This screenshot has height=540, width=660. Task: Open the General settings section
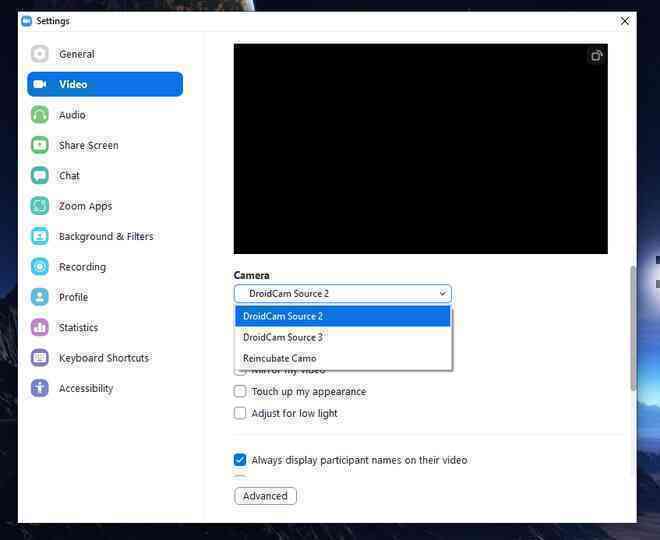point(105,54)
